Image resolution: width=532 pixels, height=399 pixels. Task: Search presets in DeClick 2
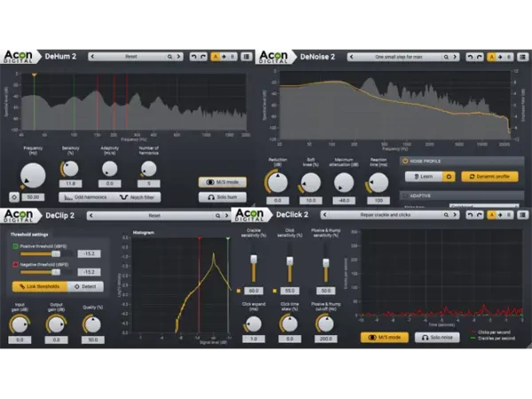click(x=446, y=215)
